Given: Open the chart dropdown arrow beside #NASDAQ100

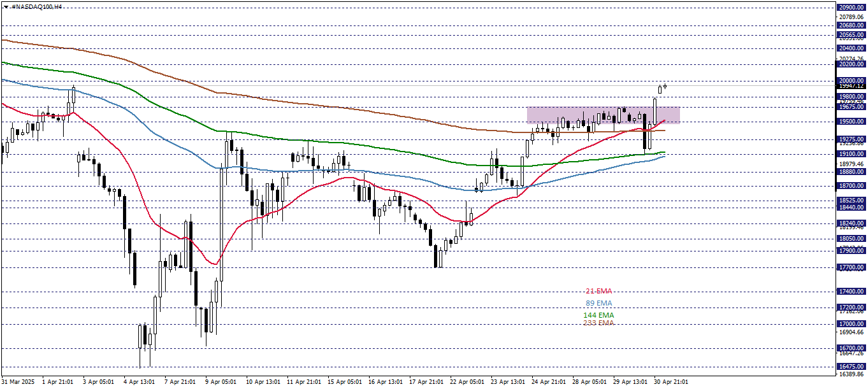Looking at the screenshot, I should (x=5, y=6).
